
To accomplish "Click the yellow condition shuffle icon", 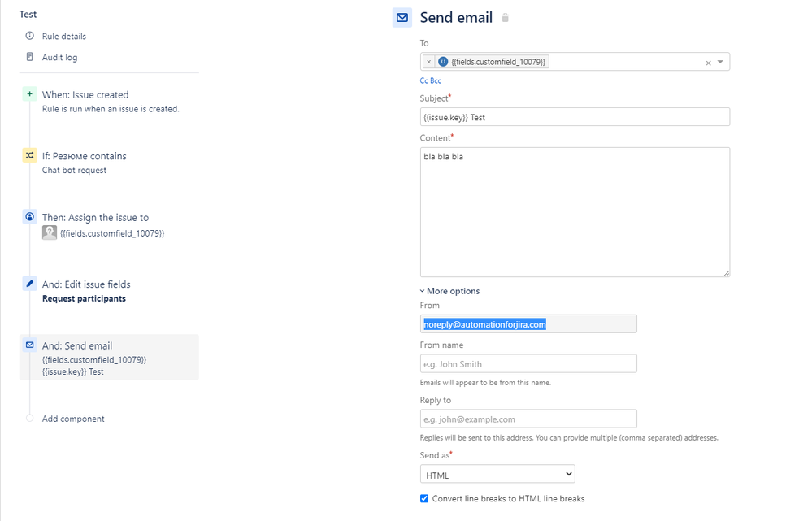I will [29, 155].
